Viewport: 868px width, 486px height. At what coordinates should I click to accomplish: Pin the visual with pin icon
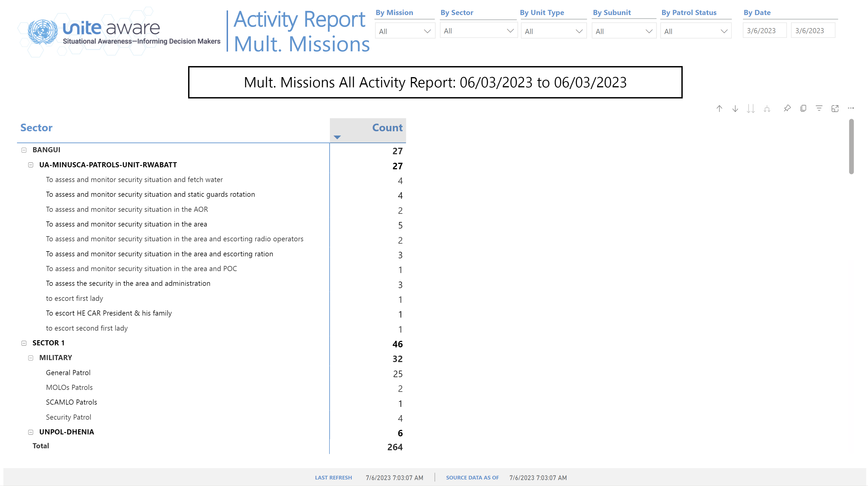[787, 108]
